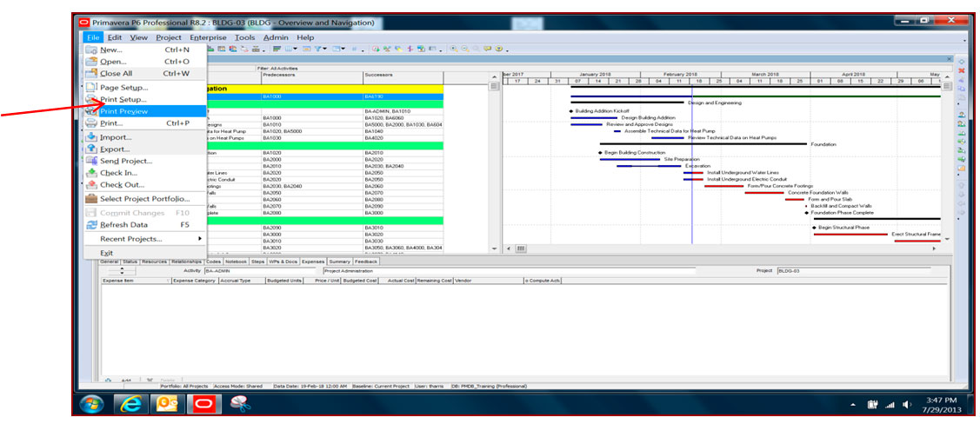Click the Expense Category column header
980x424 pixels.
tap(195, 281)
